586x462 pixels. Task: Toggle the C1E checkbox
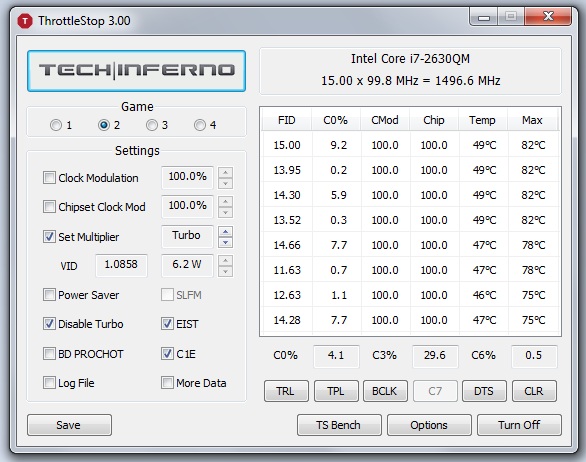(x=167, y=353)
